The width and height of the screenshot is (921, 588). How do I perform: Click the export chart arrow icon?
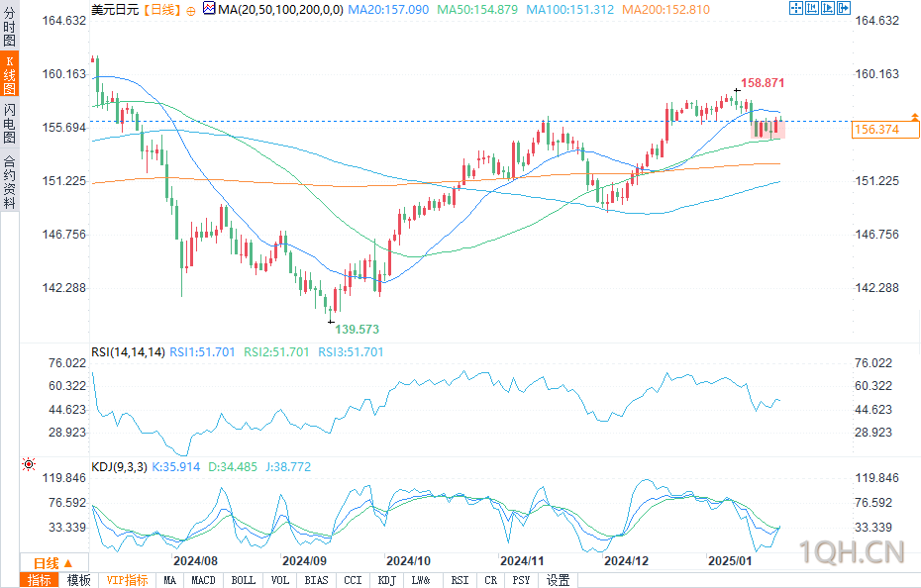pyautogui.click(x=844, y=8)
